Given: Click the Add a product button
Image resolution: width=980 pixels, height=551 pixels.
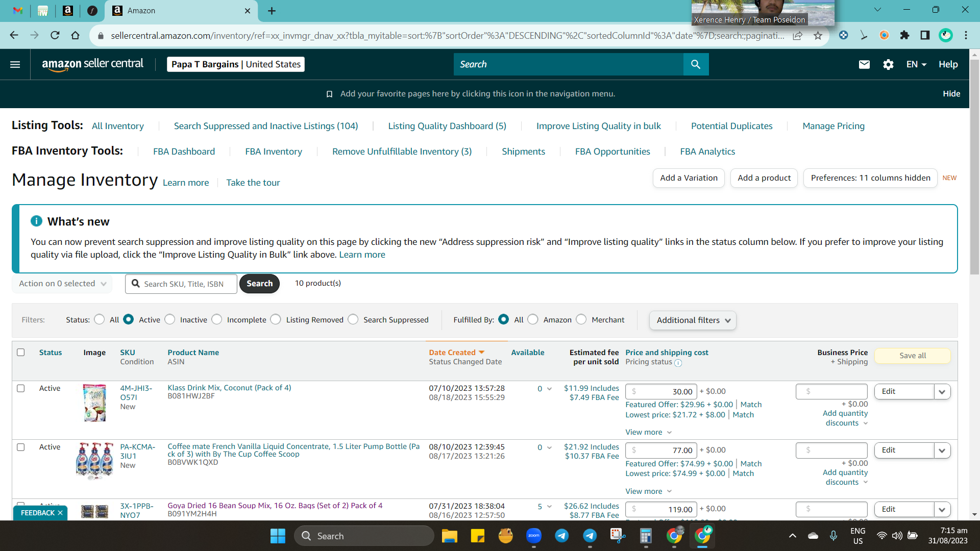Looking at the screenshot, I should (764, 178).
